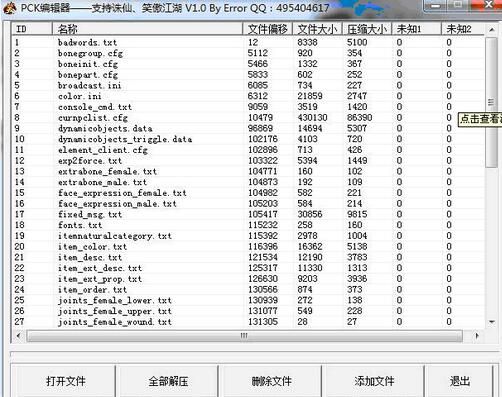The height and width of the screenshot is (397, 502).
Task: Select the dynamicobjects_triggle.data entry
Action: [x=248, y=139]
